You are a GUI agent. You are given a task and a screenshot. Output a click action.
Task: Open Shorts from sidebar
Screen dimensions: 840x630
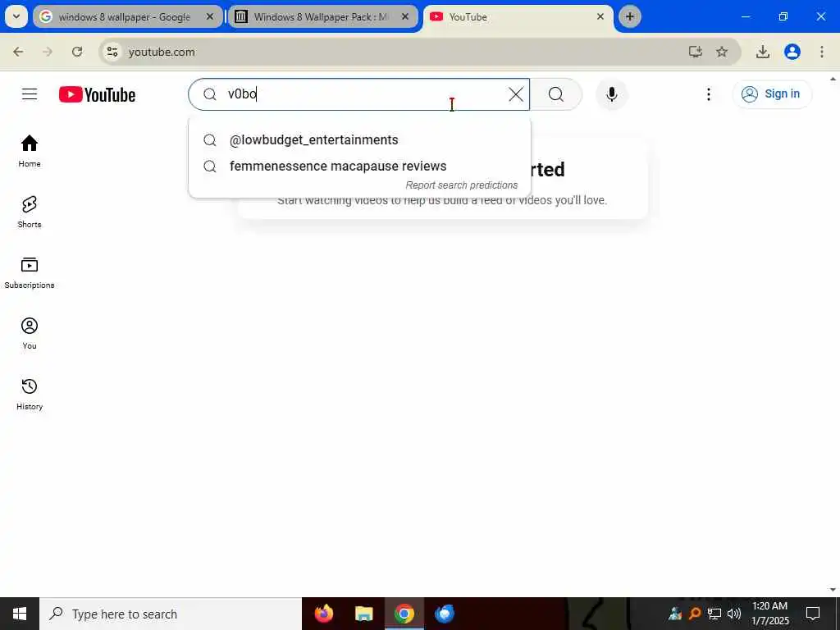[30, 212]
